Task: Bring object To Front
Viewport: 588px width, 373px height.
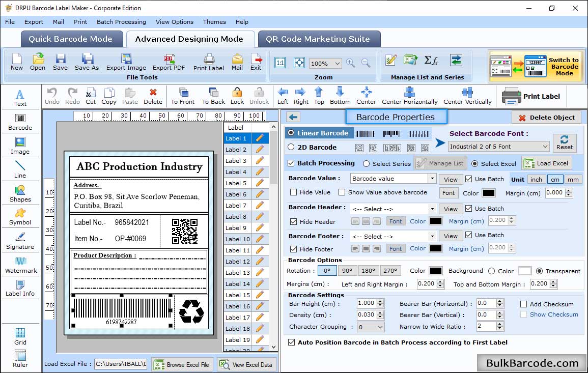Action: click(183, 96)
